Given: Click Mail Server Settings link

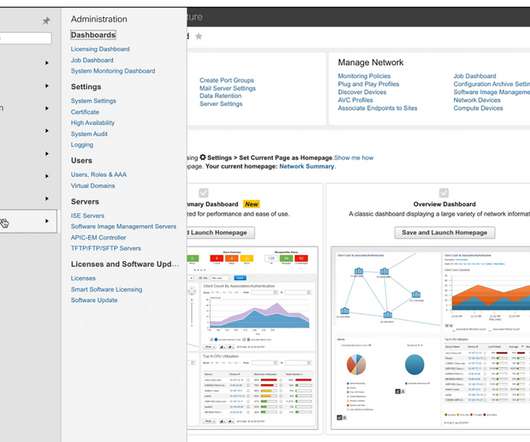Looking at the screenshot, I should click(227, 88).
